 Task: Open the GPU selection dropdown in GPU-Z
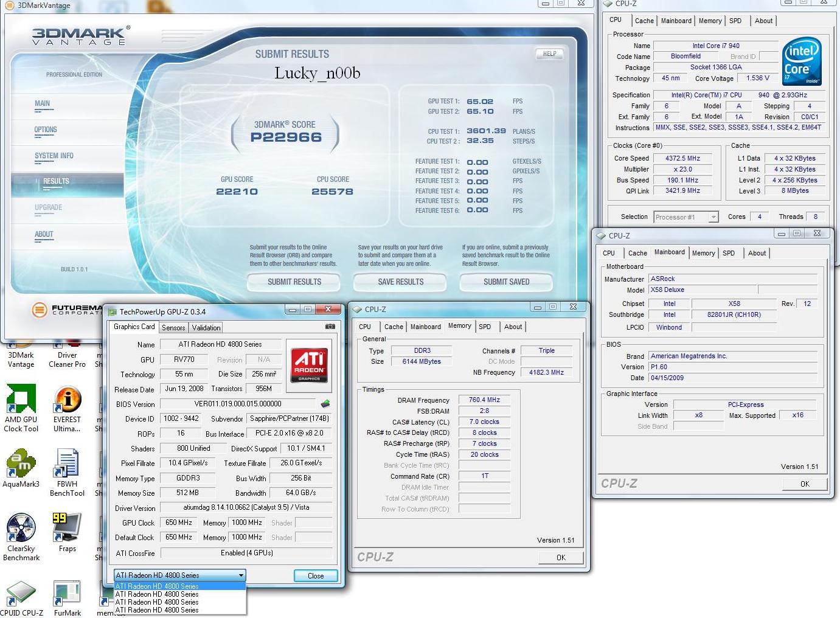pos(180,575)
